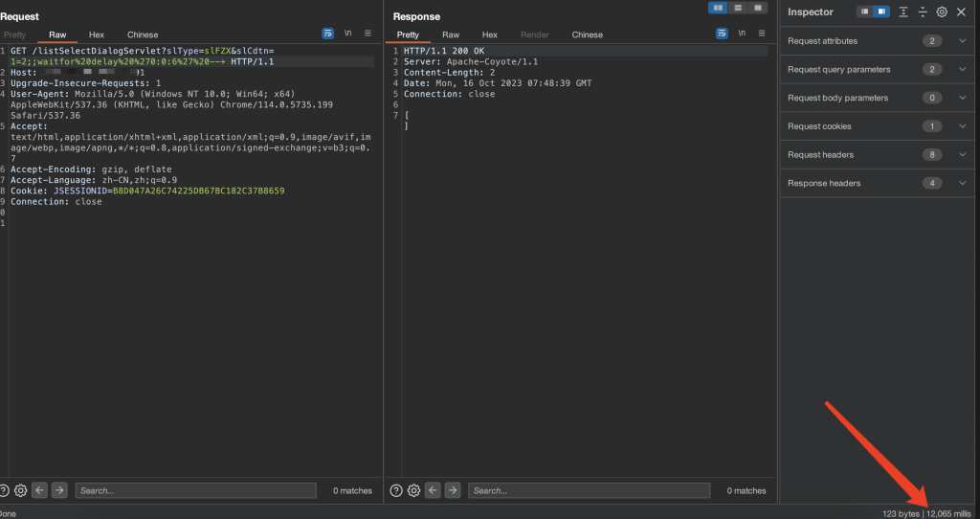Image resolution: width=980 pixels, height=519 pixels.
Task: Toggle word wrap icon in Response panel
Action: pos(722,34)
